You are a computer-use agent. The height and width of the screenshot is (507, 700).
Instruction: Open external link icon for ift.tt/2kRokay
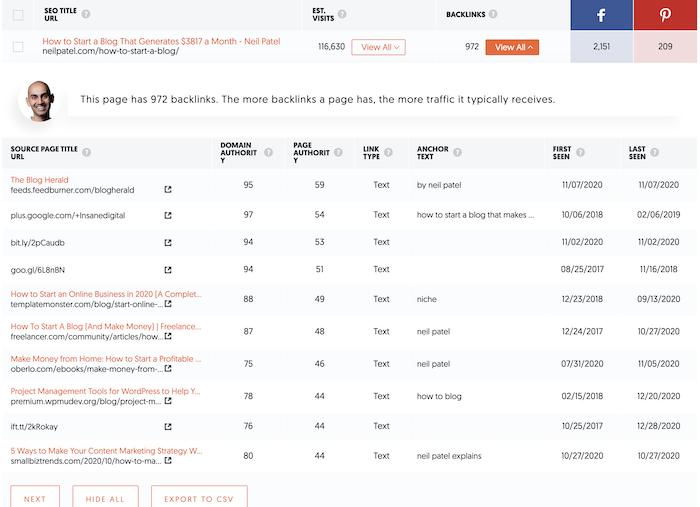point(168,427)
